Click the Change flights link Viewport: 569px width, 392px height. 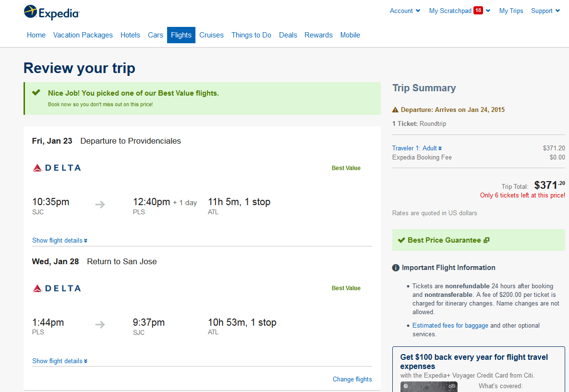(352, 379)
